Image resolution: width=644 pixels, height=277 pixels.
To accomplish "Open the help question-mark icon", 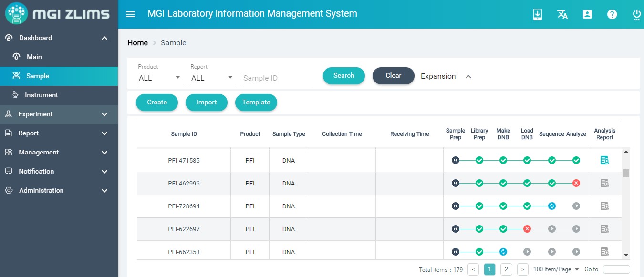I will (x=612, y=14).
